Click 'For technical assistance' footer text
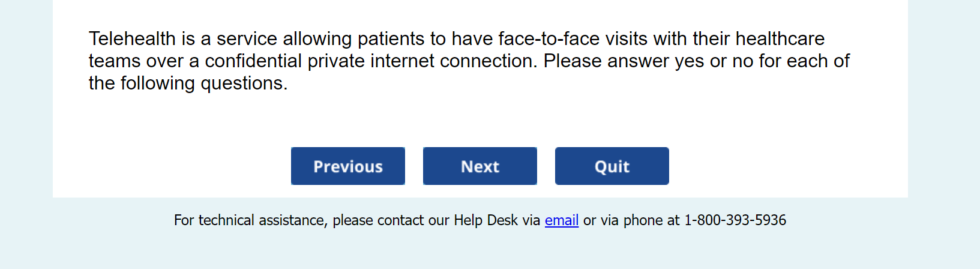Screen dimensions: 980x269 [250, 220]
